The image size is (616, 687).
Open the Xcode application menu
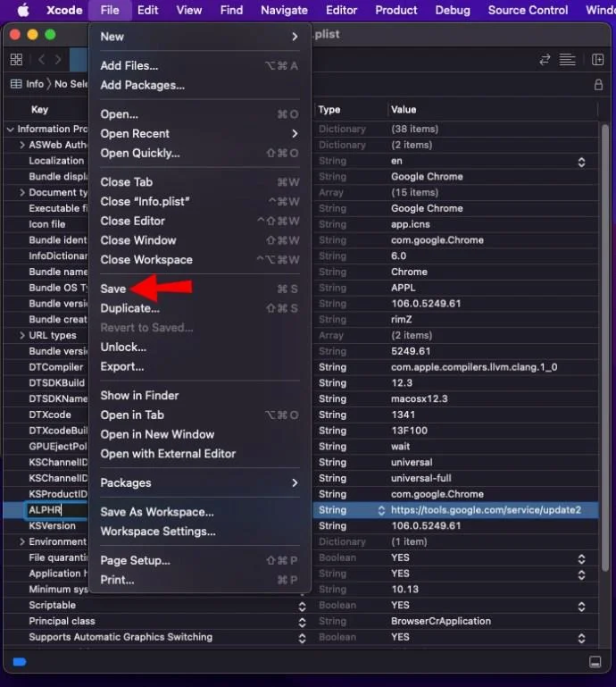point(64,10)
